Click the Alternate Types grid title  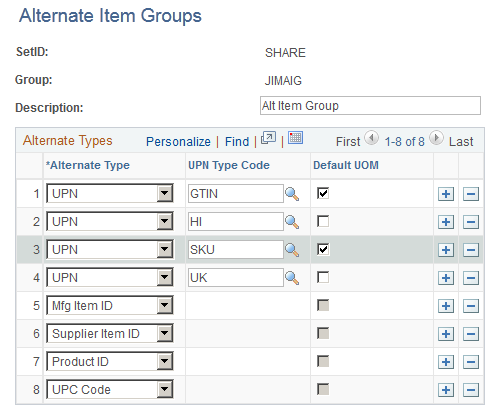tap(68, 141)
